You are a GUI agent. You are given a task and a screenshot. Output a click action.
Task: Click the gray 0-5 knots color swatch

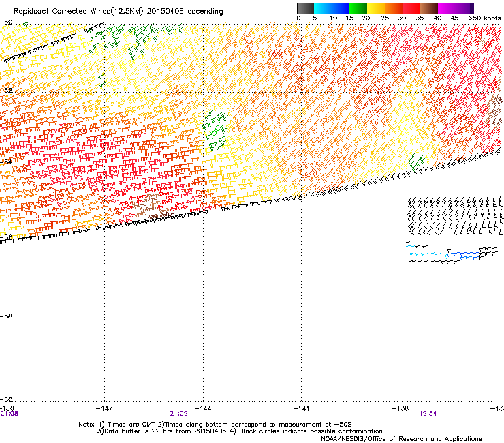[305, 8]
